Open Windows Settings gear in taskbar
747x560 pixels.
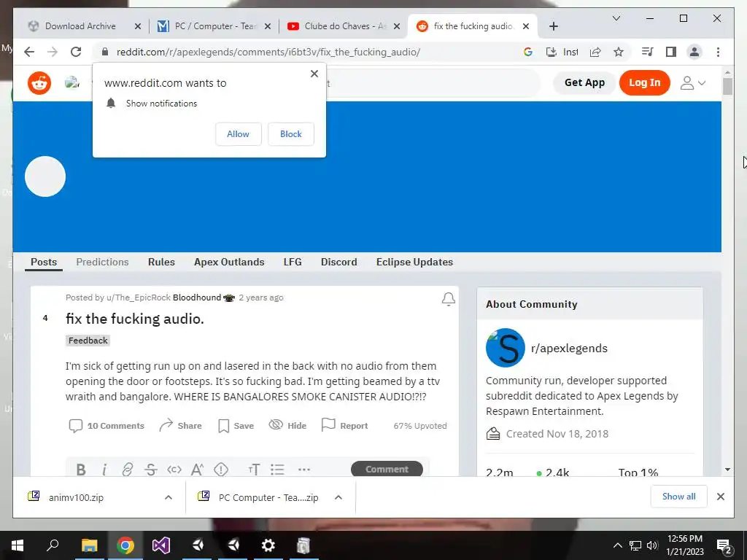point(268,545)
